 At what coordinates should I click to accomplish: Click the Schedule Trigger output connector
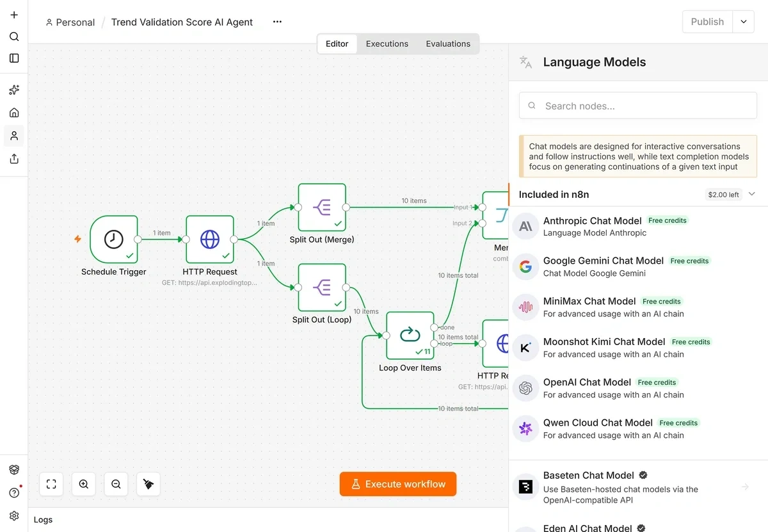[x=138, y=239]
